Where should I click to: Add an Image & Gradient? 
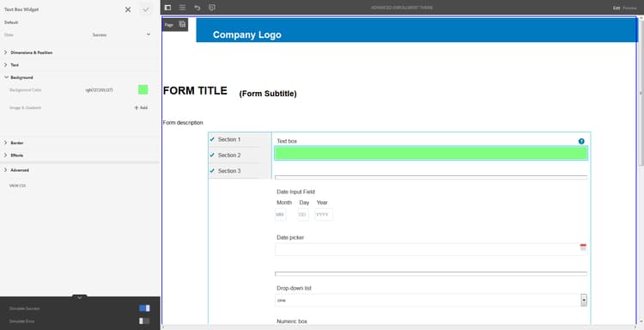[141, 107]
